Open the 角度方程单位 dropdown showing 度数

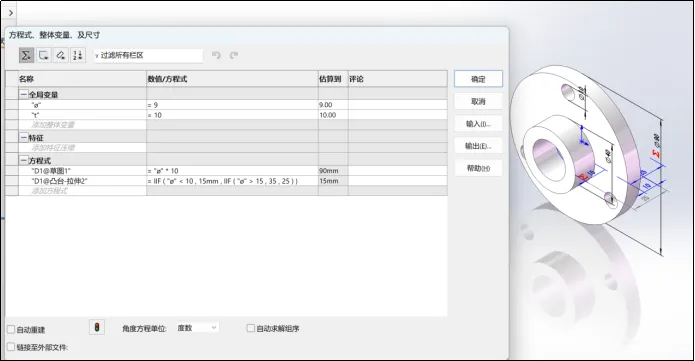pos(197,328)
